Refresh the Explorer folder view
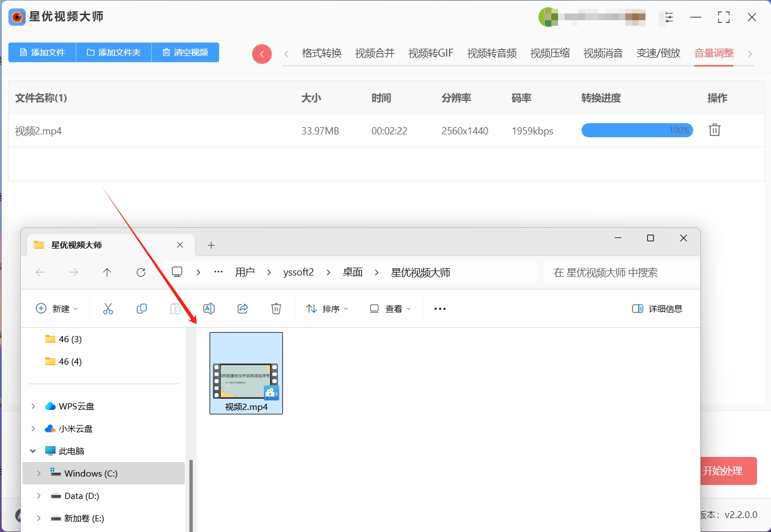Screen dimensions: 771x532 (x=141, y=272)
